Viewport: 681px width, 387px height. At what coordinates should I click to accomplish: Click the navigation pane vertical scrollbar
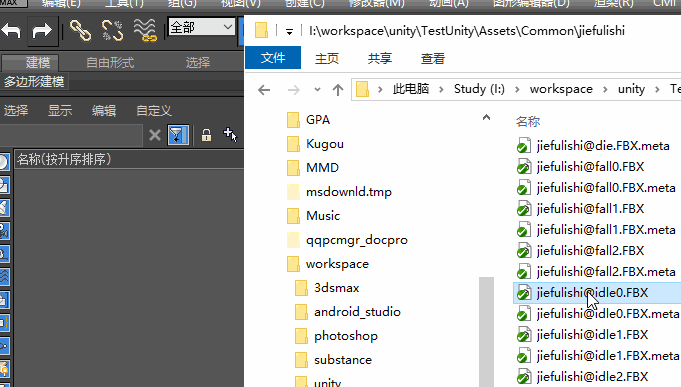(486, 331)
